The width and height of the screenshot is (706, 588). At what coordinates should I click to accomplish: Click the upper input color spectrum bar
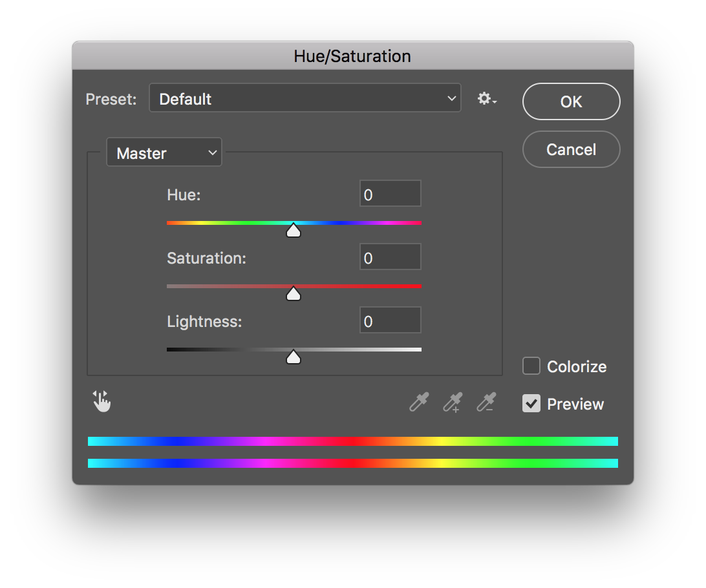tap(352, 441)
